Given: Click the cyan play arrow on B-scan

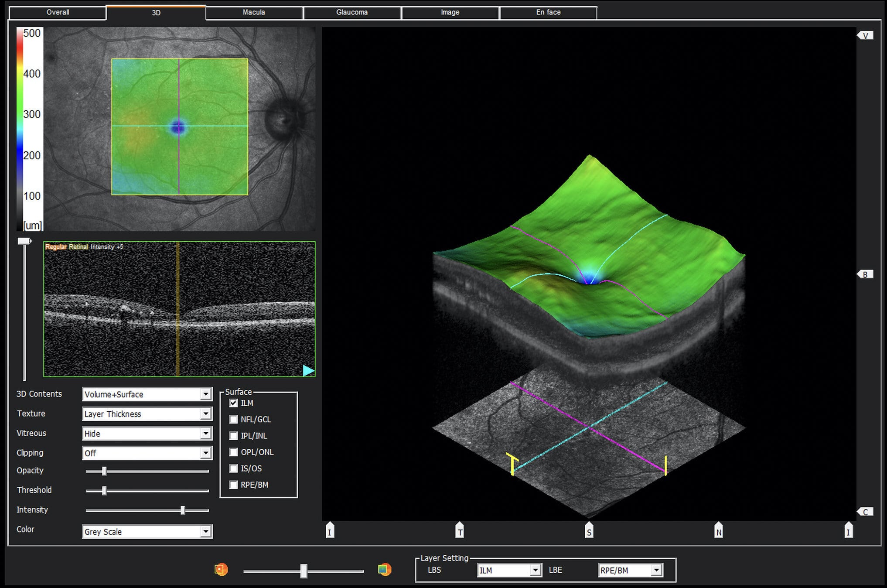Looking at the screenshot, I should (x=308, y=371).
